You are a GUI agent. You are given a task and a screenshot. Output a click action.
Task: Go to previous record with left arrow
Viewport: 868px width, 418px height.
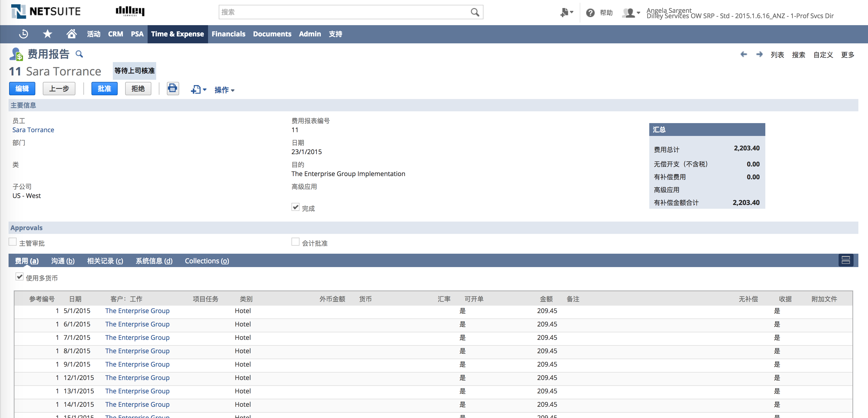point(744,54)
